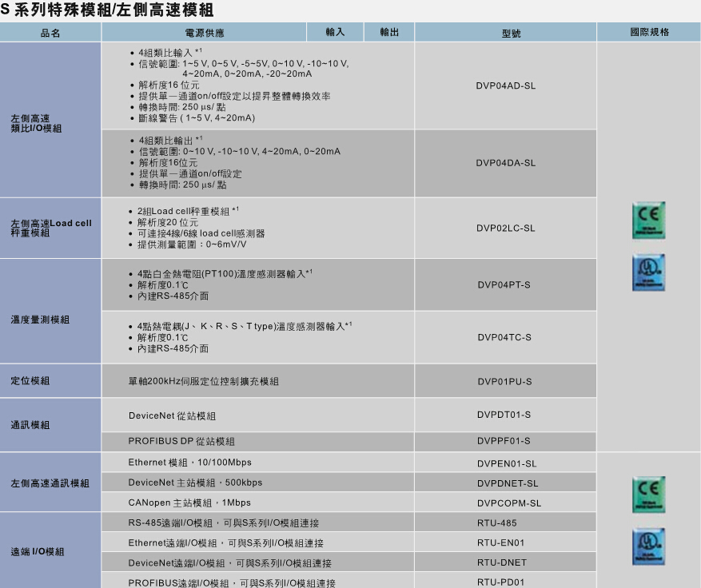Select model number DVP04DA-SL
The width and height of the screenshot is (701, 588).
[505, 163]
